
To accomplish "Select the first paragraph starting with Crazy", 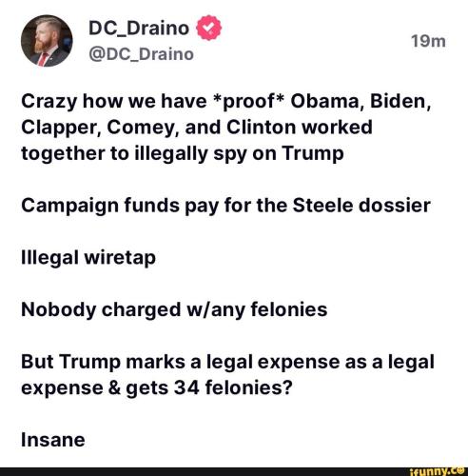I will [x=225, y=128].
